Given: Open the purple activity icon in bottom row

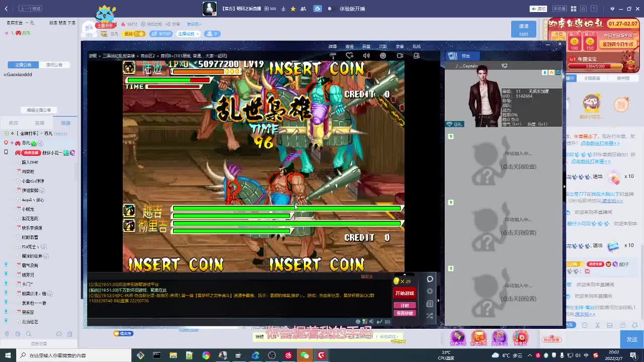Looking at the screenshot, I should [499, 337].
